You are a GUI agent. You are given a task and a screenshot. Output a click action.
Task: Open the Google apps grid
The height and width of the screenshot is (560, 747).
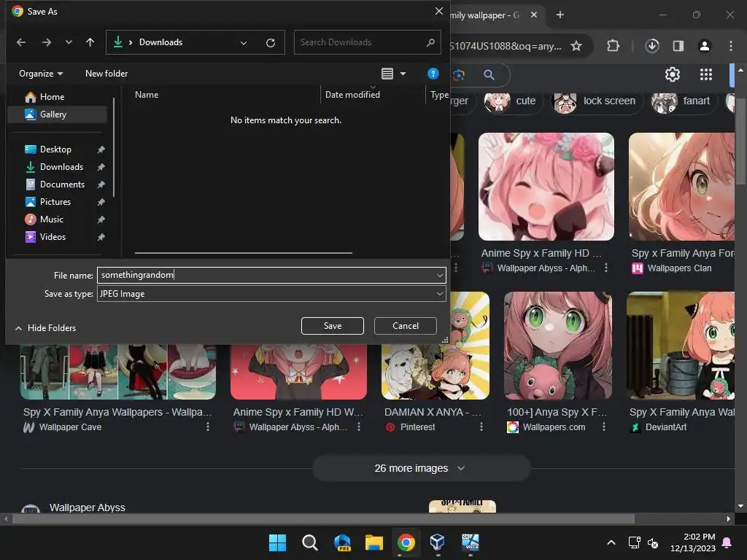point(706,74)
